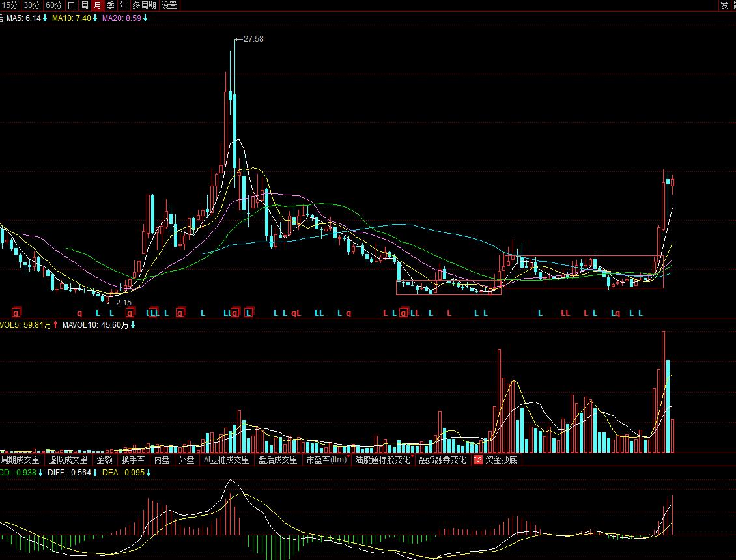The width and height of the screenshot is (736, 560).
Task: Click the 2.15 low price marker
Action: point(123,302)
